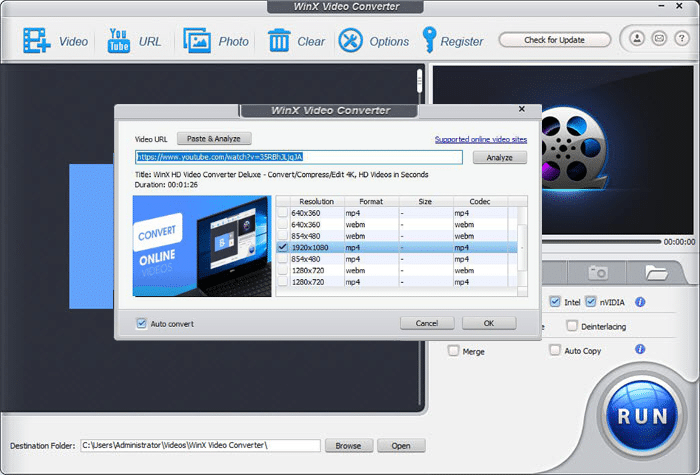Click the Paste & Analyze button
Viewport: 700px width, 475px height.
214,139
